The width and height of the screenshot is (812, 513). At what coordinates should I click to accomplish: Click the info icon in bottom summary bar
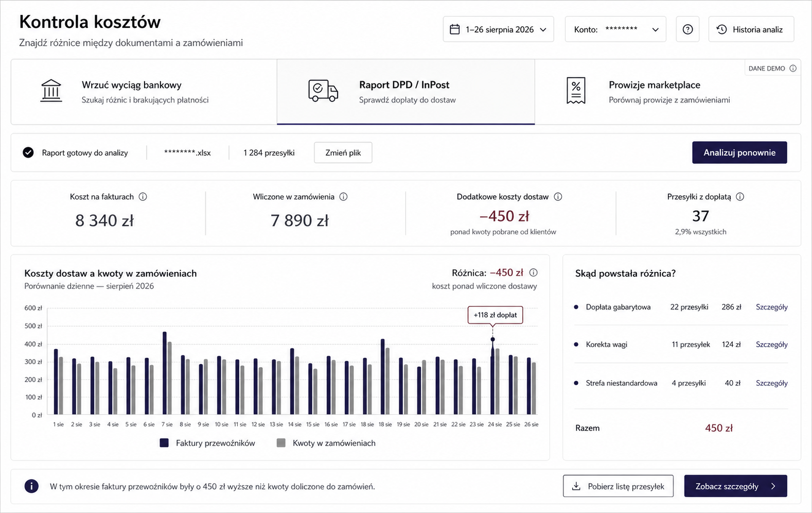click(x=31, y=486)
